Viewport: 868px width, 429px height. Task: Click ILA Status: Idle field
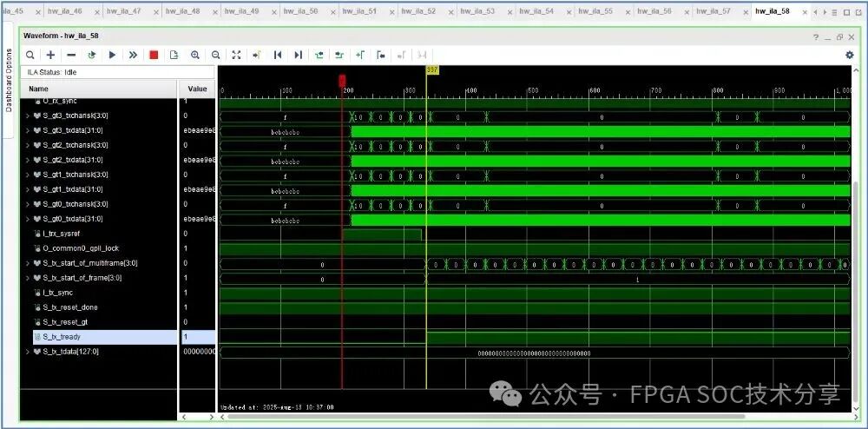[117, 72]
